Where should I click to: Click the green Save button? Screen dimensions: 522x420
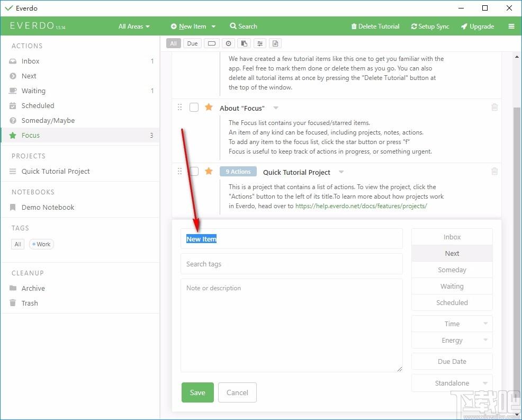click(x=197, y=392)
